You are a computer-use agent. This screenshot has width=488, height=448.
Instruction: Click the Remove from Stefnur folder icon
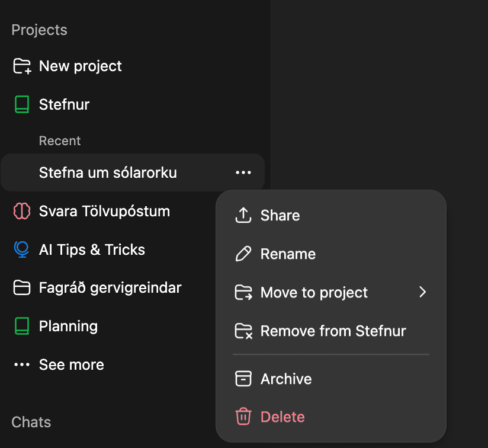(x=243, y=331)
